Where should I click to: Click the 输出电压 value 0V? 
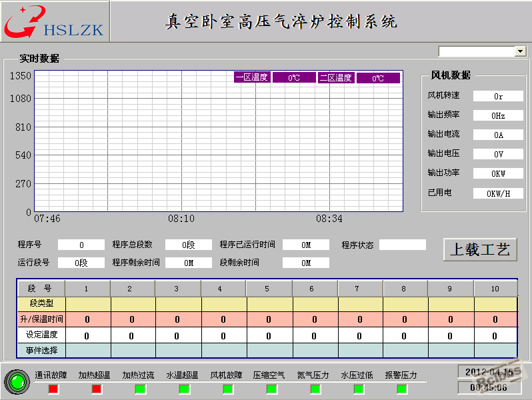click(498, 155)
